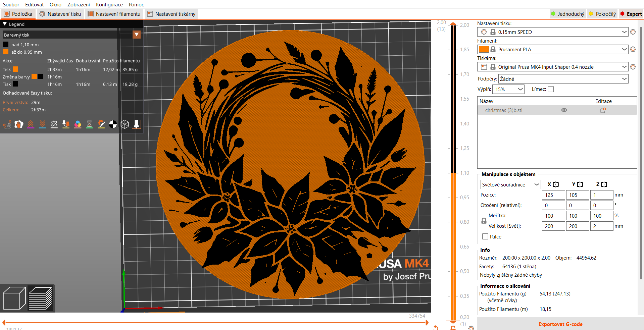
Task: Toggle print pauses hourglass icon
Action: coord(90,124)
